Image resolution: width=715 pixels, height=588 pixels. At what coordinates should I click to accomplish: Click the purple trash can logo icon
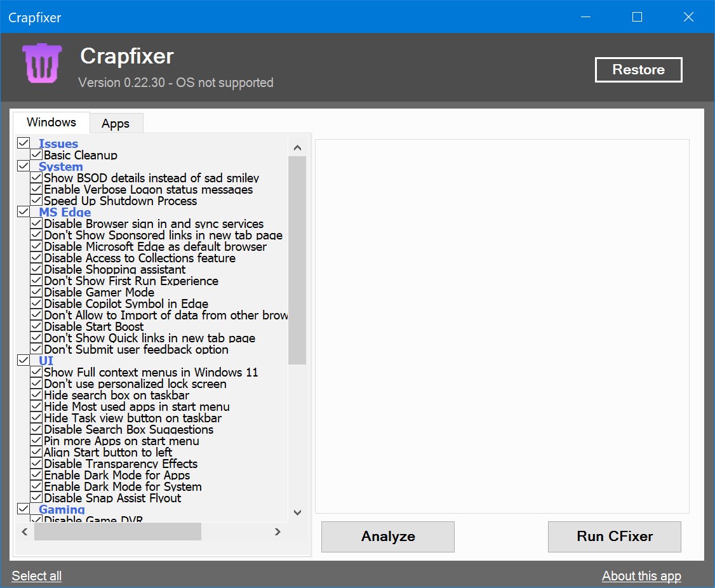[x=41, y=63]
